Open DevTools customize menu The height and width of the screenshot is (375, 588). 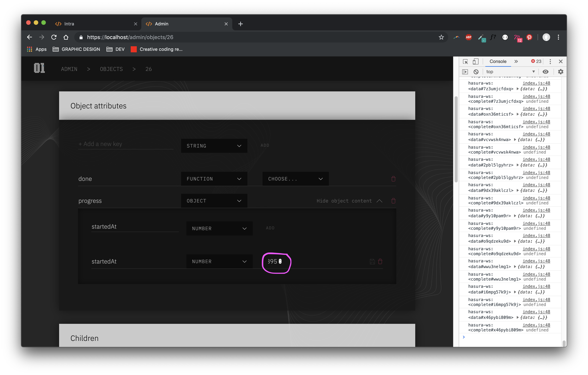[550, 61]
